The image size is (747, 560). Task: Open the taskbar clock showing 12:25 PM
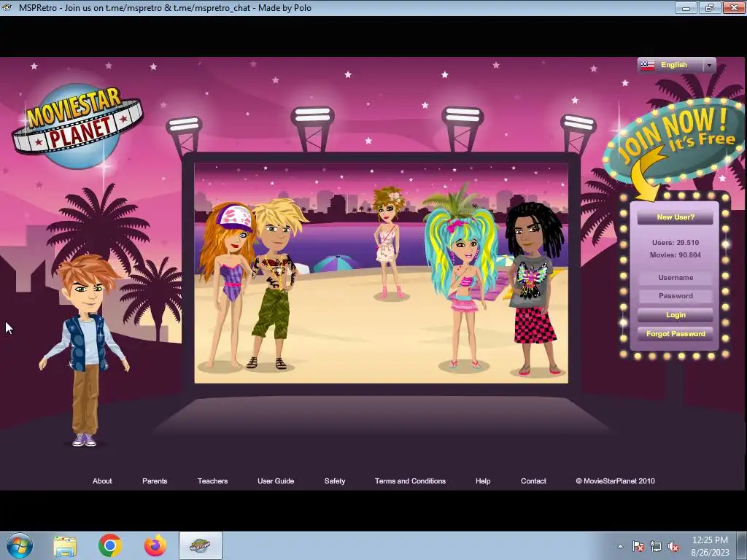710,546
